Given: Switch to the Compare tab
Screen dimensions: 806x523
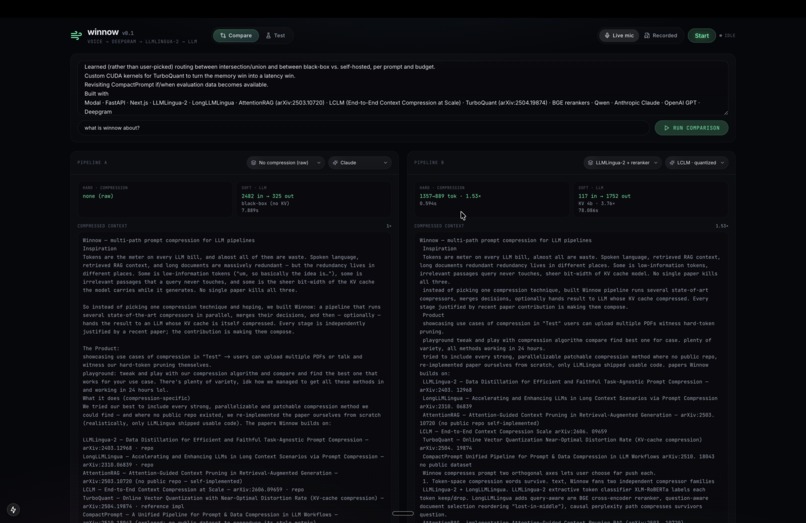Looking at the screenshot, I should [x=236, y=35].
